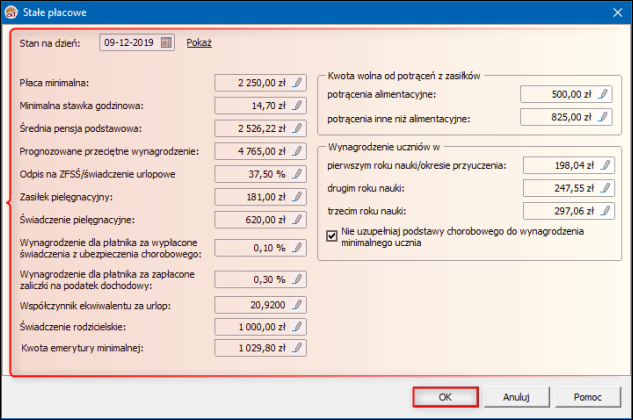
Task: Edit Kwota emerytury minimalnej via pencil icon
Action: click(x=298, y=347)
